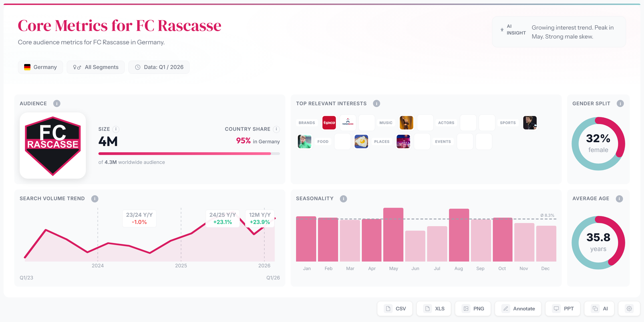Click the AI insight text about growing trend

572,32
